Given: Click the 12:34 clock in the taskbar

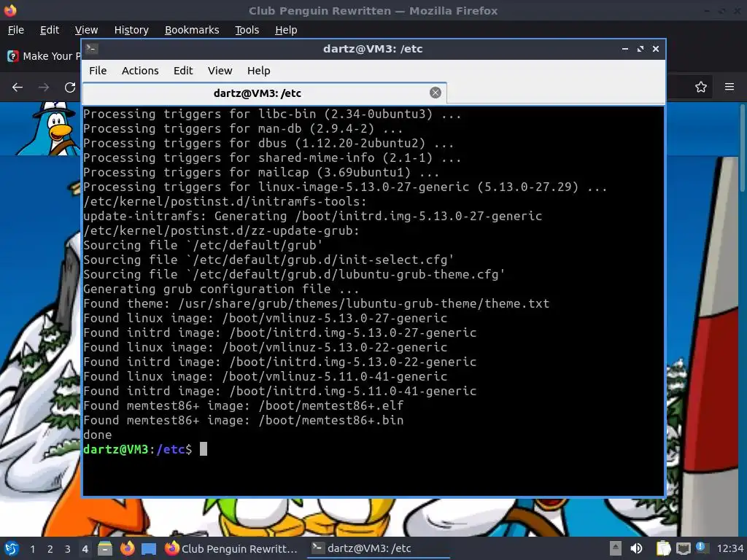Looking at the screenshot, I should click(x=729, y=548).
